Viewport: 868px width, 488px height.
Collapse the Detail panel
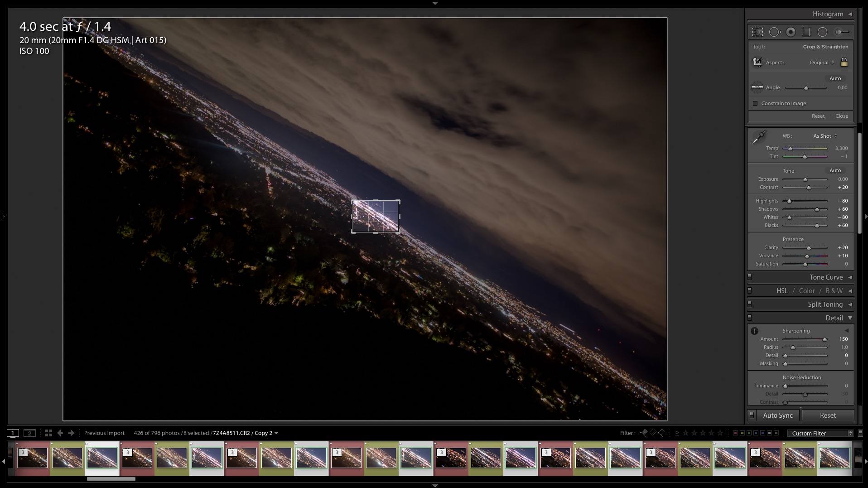850,318
